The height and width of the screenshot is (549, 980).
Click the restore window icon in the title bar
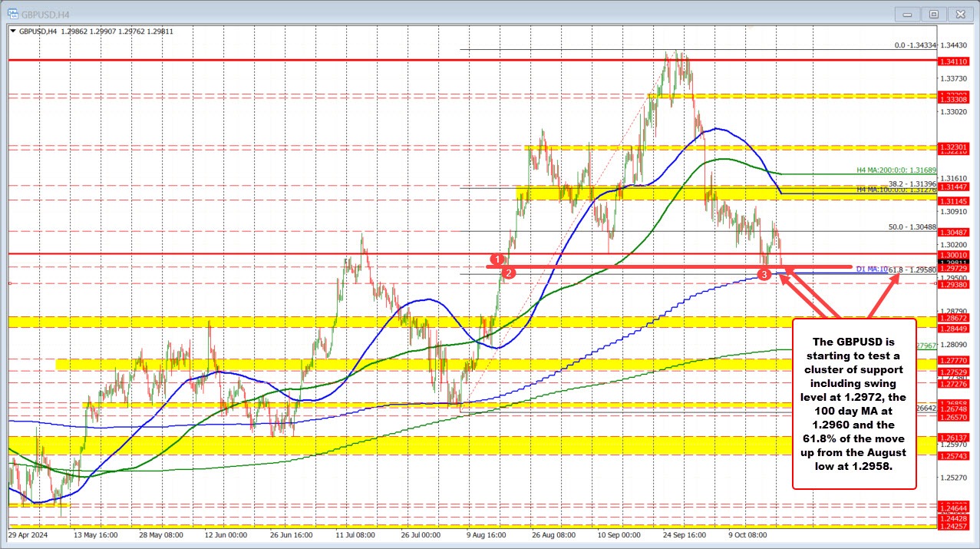933,13
